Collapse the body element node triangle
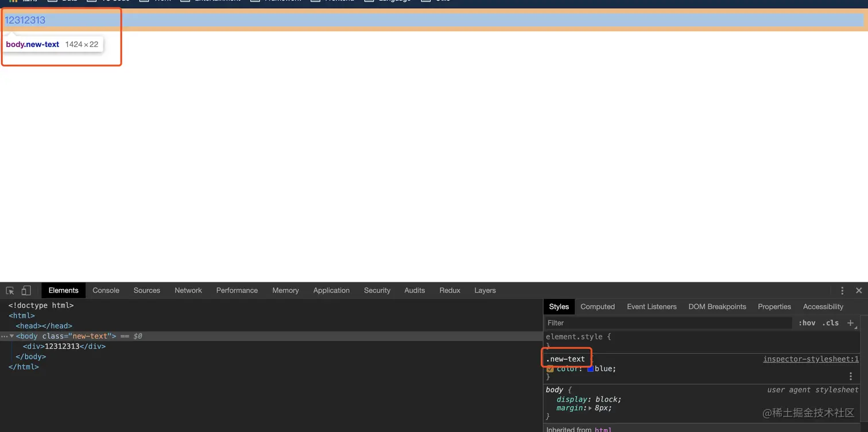The height and width of the screenshot is (432, 868). tap(11, 336)
